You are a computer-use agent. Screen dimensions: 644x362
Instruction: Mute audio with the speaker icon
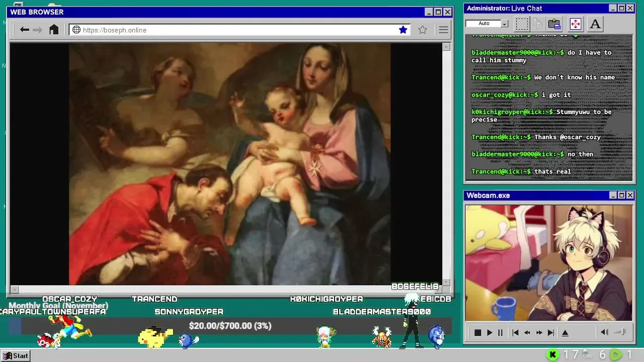point(604,332)
